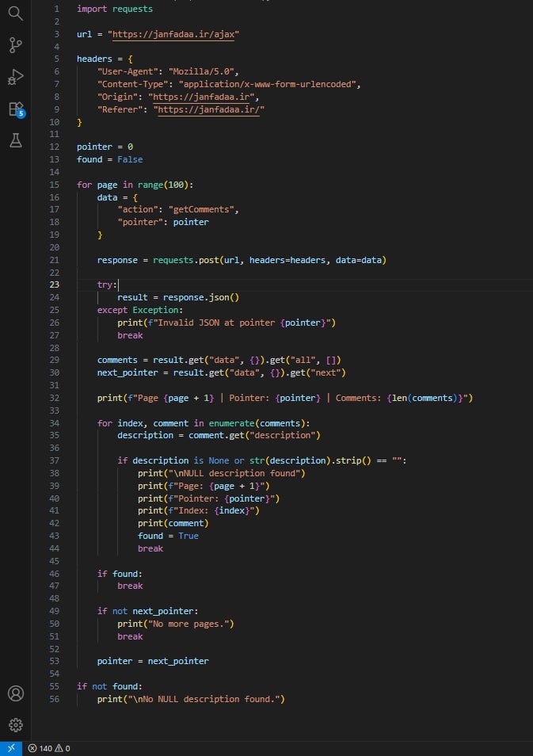This screenshot has height=756, width=533.
Task: Click the "Index: {index}" print line
Action: [x=199, y=510]
